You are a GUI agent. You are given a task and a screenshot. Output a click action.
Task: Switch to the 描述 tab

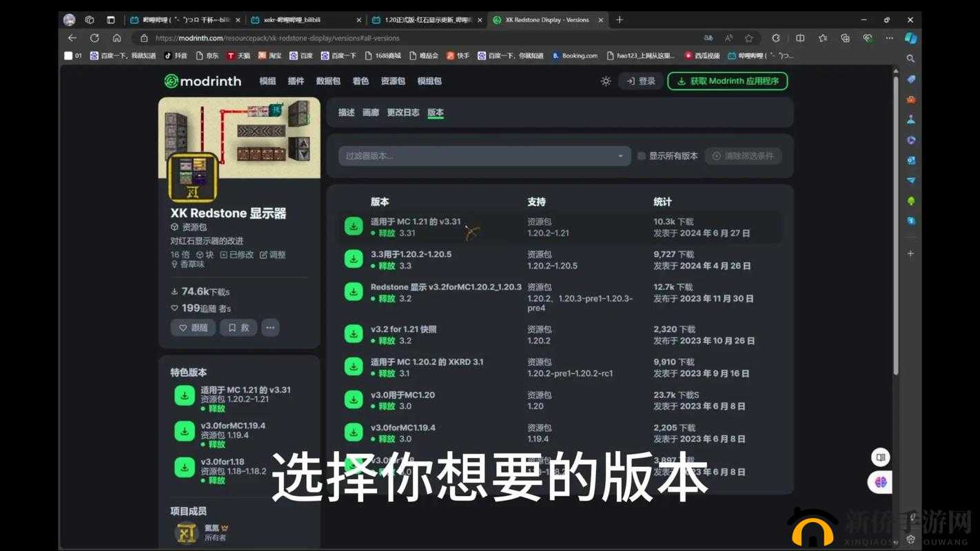click(346, 112)
